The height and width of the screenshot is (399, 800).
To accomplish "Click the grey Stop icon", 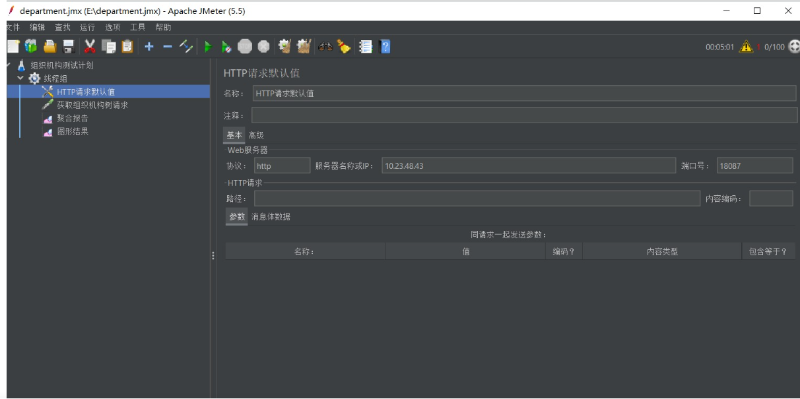I will [x=245, y=46].
